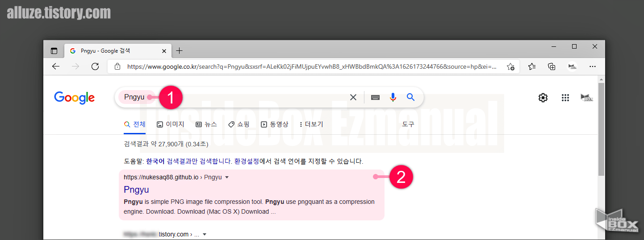Click the Pngyu result description snippet

pos(249,207)
